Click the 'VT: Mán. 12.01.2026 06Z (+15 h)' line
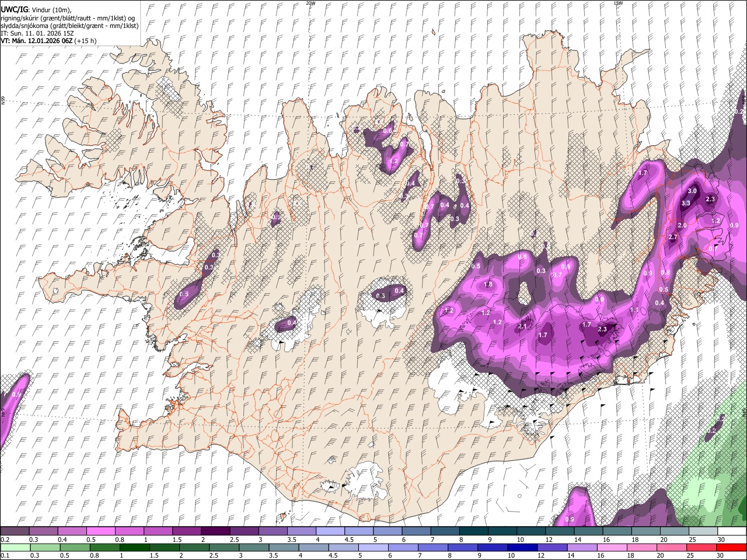The image size is (747, 560). pos(48,41)
